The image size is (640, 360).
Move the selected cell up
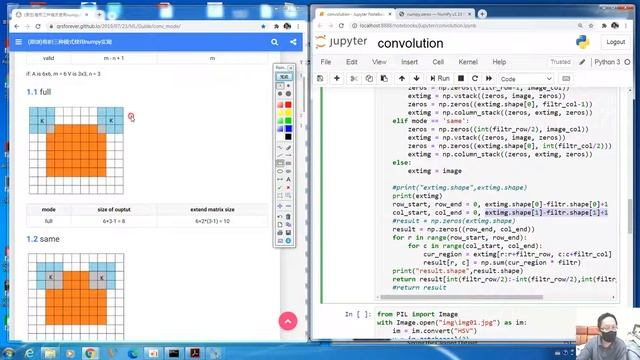coord(402,78)
